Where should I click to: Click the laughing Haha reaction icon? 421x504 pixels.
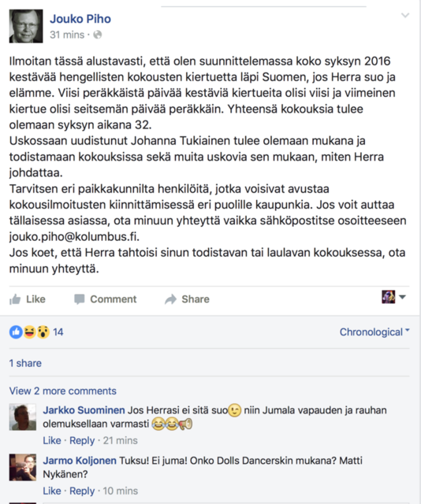[x=29, y=332]
